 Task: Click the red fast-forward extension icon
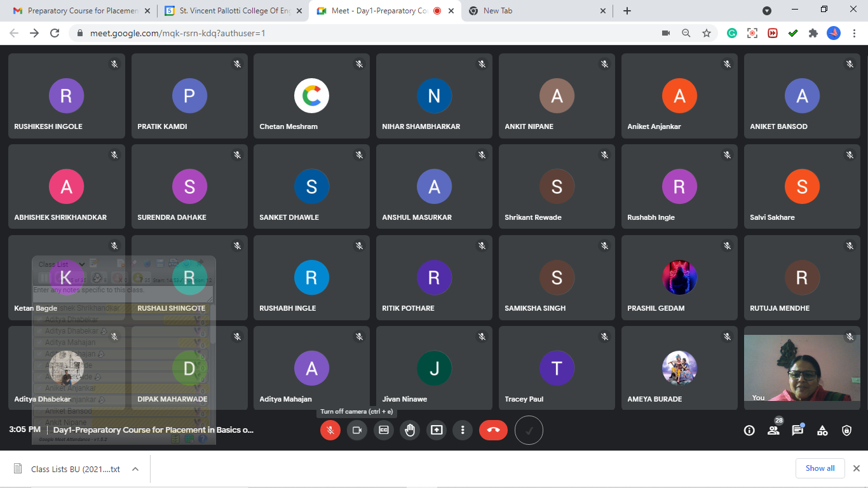click(x=773, y=33)
